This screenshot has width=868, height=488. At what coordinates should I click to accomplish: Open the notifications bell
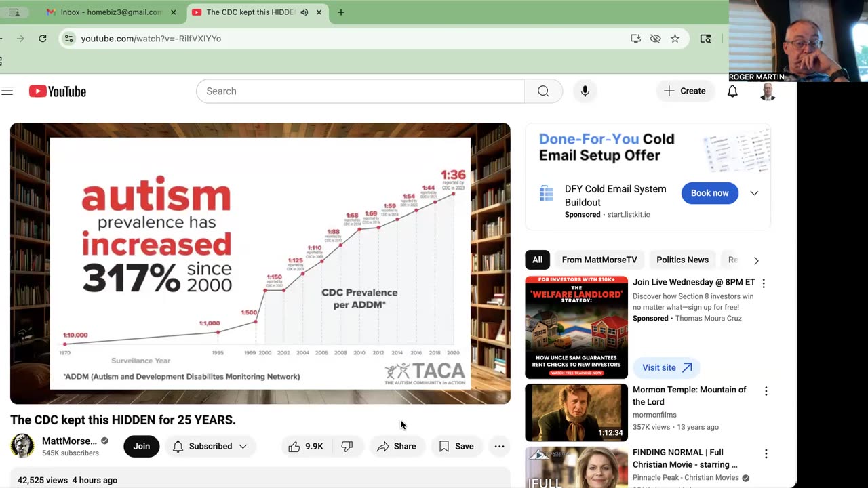coord(732,91)
